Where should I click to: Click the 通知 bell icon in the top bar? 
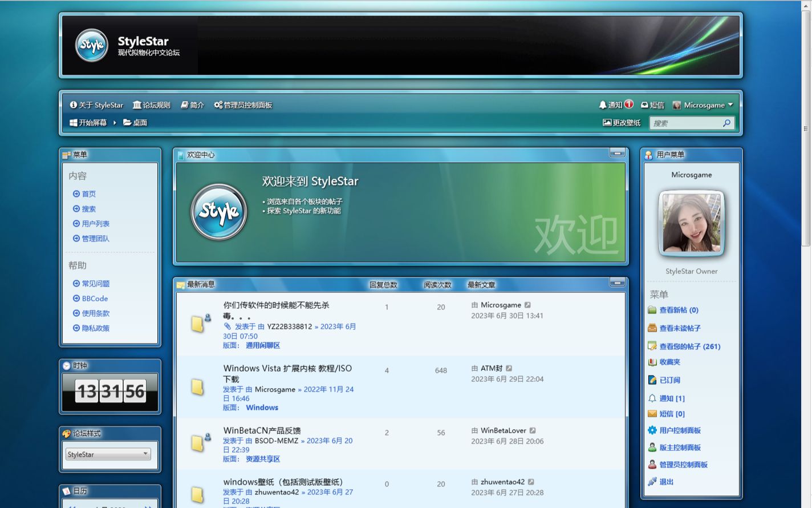coord(603,105)
